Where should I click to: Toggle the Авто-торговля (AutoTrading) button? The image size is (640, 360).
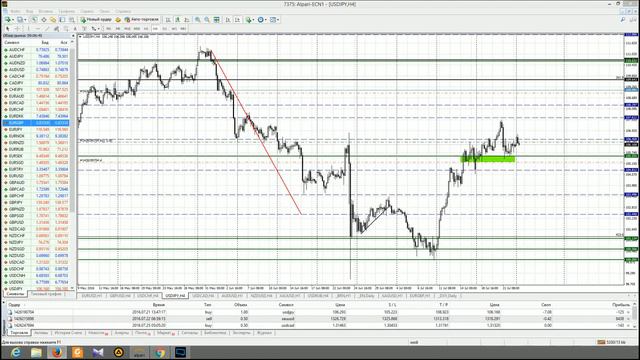coord(142,20)
